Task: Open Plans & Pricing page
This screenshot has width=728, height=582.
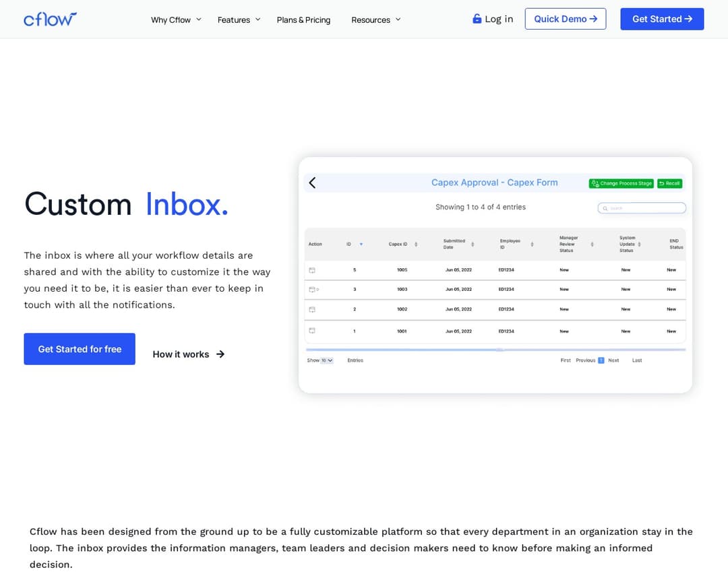Action: pos(303,20)
